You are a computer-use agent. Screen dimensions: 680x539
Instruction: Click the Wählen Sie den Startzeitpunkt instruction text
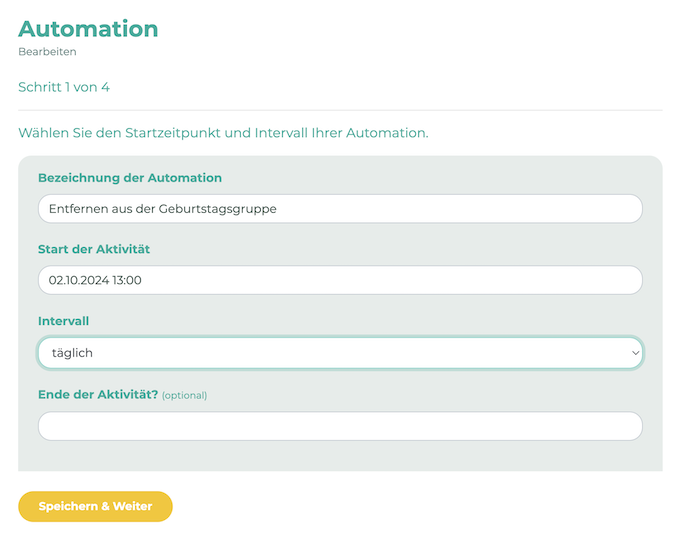coord(223,133)
